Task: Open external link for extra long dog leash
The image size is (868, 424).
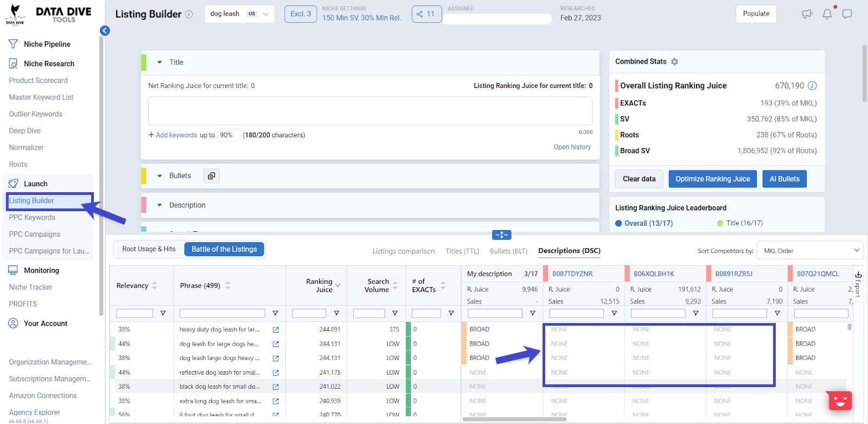Action: (276, 401)
